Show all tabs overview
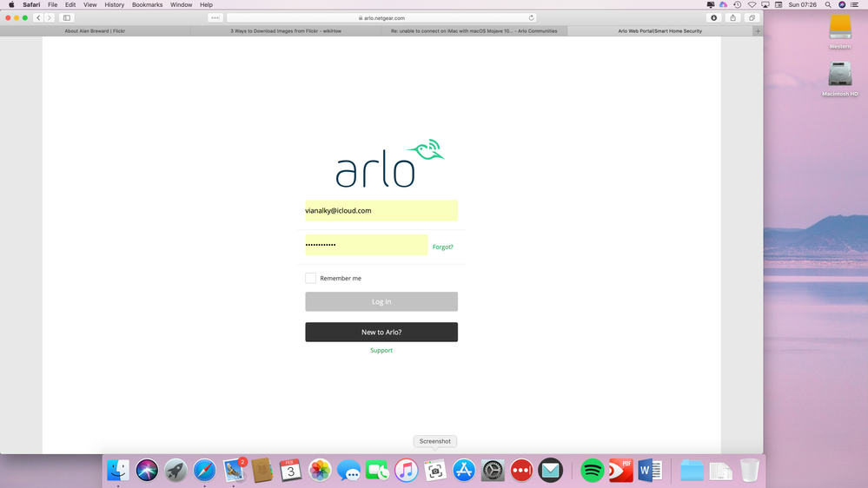This screenshot has width=868, height=488. coord(752,17)
